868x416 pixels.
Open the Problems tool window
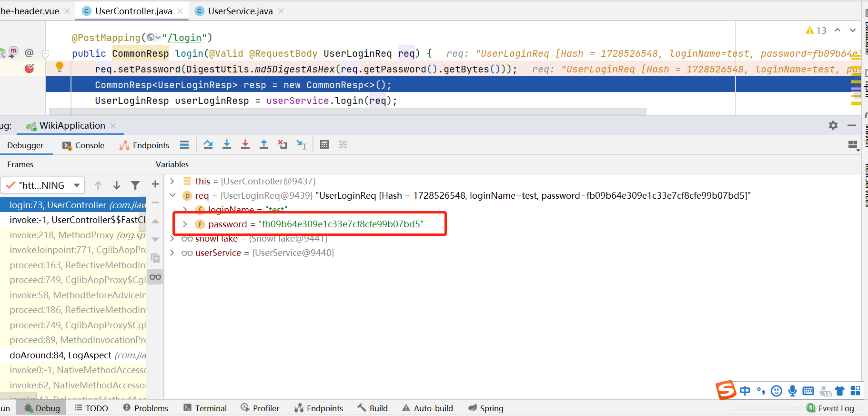point(145,408)
